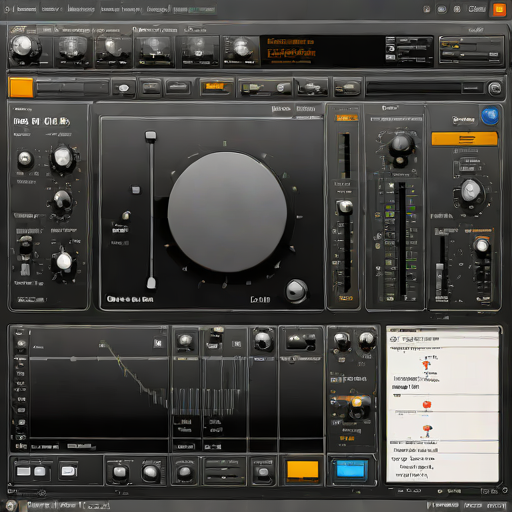Screen dimensions: 512x512
Task: Click the middle chrome knob in left panel
Action: point(62,199)
